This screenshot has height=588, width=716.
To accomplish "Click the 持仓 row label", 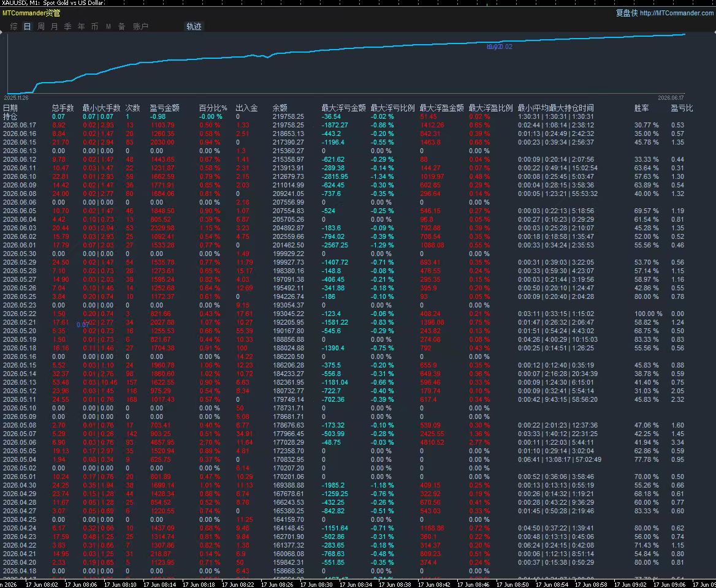I will tap(10, 117).
